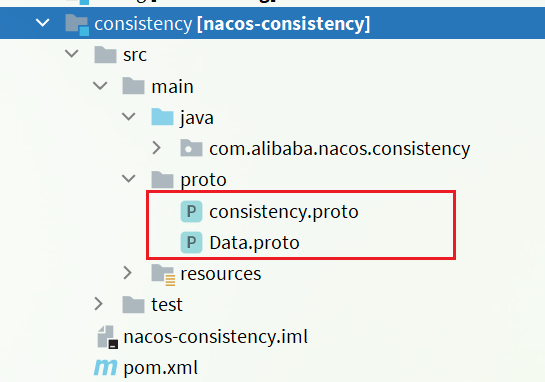Click the blue java source folder icon
The width and height of the screenshot is (545, 382).
tap(162, 117)
